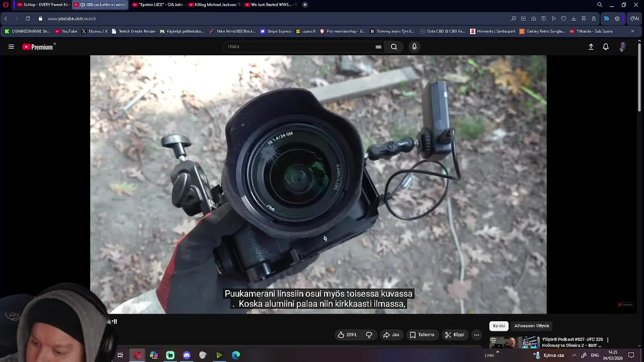Create a clip with Klippi button

454,335
